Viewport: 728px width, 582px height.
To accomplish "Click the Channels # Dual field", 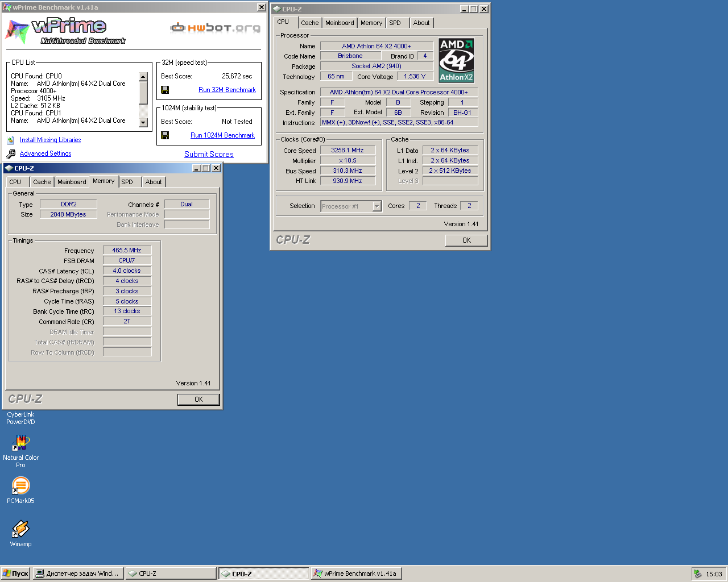I will pyautogui.click(x=187, y=205).
